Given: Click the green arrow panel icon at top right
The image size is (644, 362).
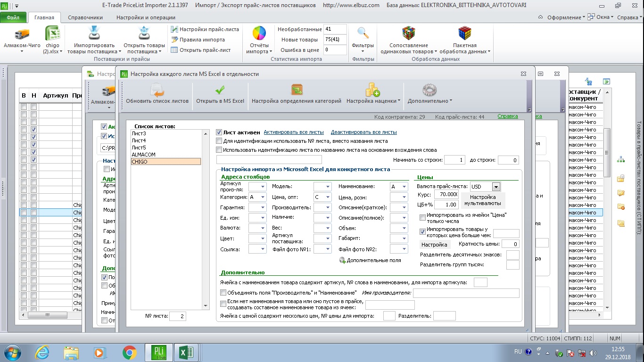Looking at the screenshot, I should [606, 82].
